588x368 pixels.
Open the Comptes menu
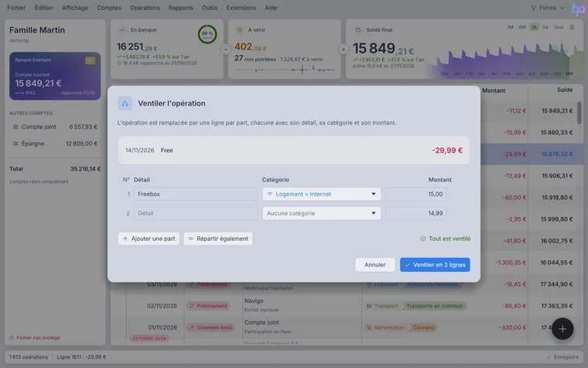click(109, 8)
